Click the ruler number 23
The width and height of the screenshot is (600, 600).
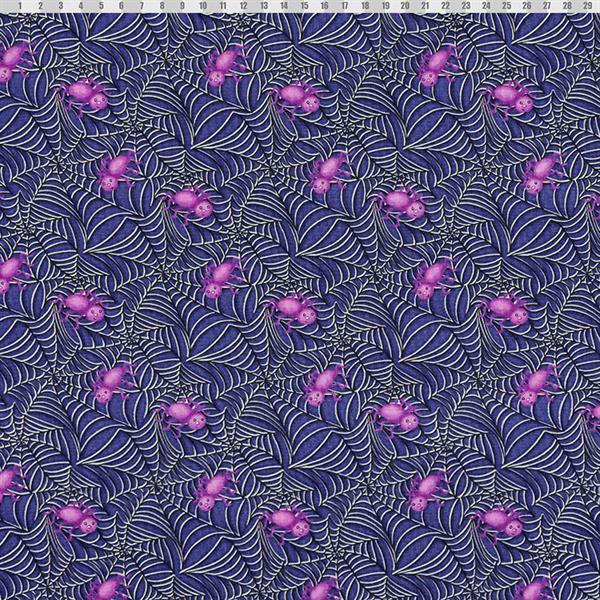[466, 6]
